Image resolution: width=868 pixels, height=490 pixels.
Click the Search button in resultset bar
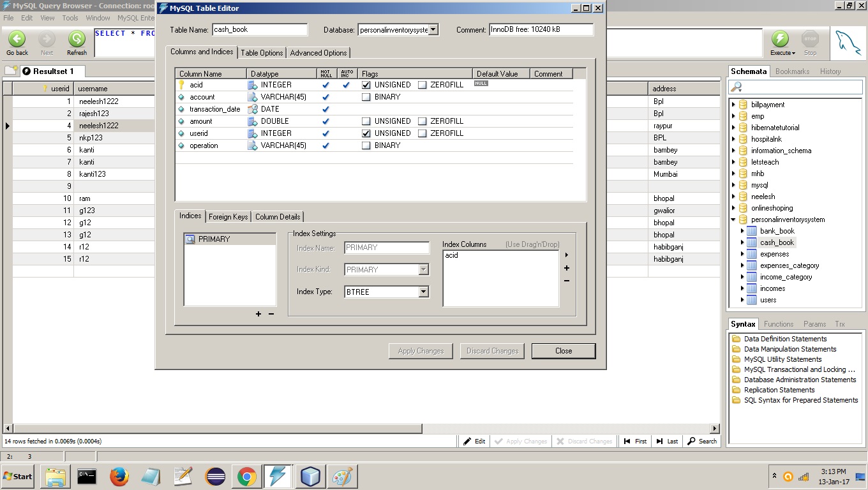click(x=702, y=441)
